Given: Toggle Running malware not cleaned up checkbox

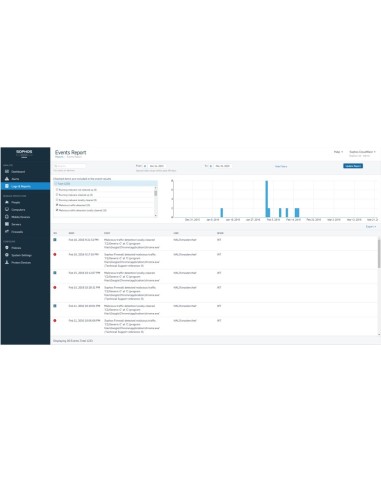Looking at the screenshot, I should click(x=57, y=189).
